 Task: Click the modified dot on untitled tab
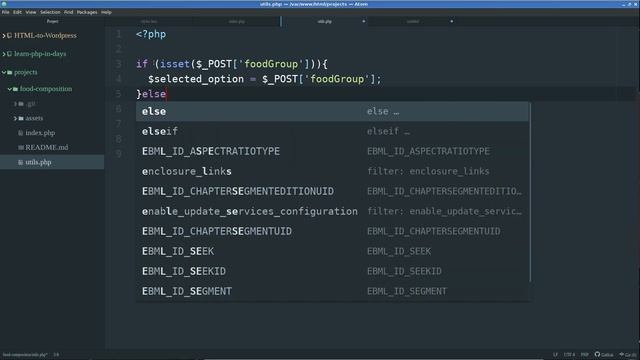pyautogui.click(x=451, y=21)
